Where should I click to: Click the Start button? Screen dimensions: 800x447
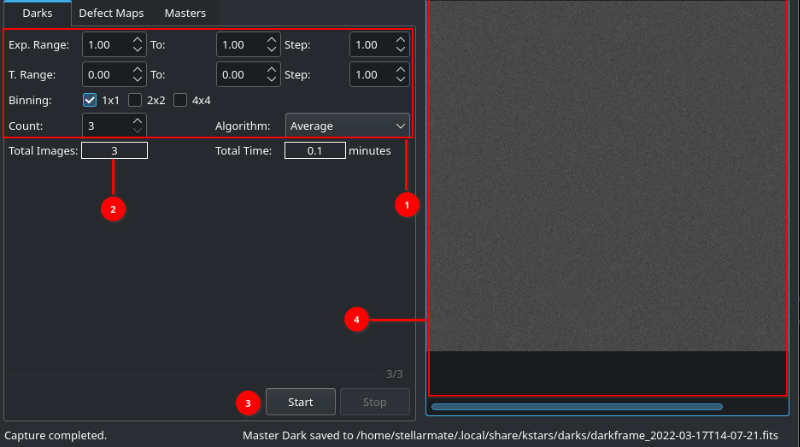301,402
